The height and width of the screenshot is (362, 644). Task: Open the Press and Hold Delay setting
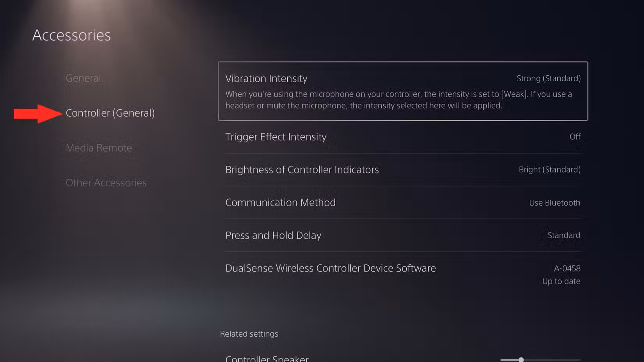[x=403, y=235]
